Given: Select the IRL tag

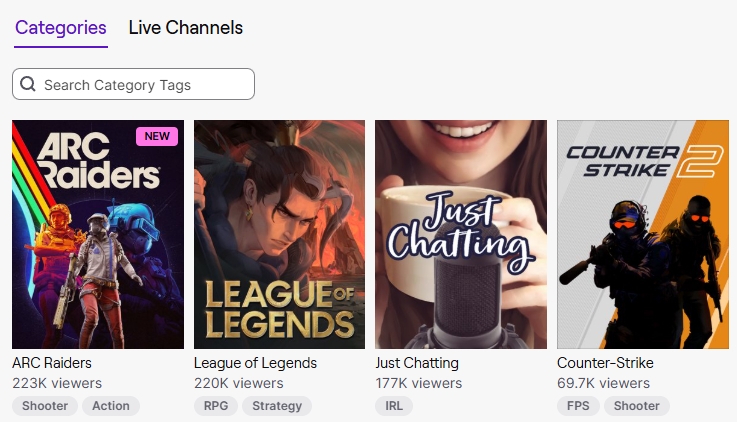Looking at the screenshot, I should [394, 406].
